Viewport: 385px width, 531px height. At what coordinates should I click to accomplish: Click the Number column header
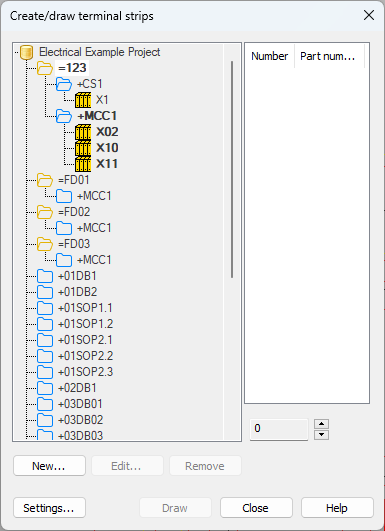tap(270, 56)
